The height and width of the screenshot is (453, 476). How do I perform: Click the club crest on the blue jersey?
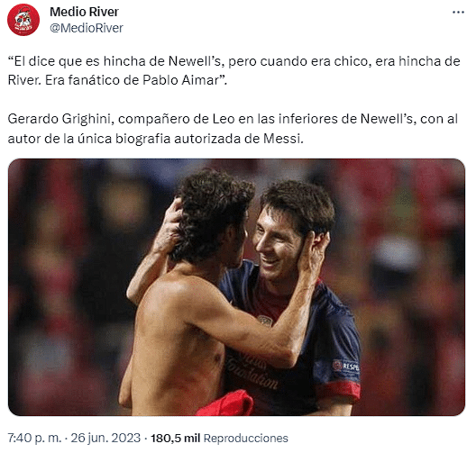tap(265, 321)
